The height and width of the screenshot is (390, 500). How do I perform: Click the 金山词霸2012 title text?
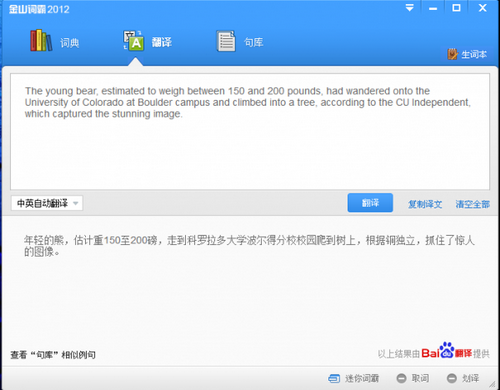(39, 9)
